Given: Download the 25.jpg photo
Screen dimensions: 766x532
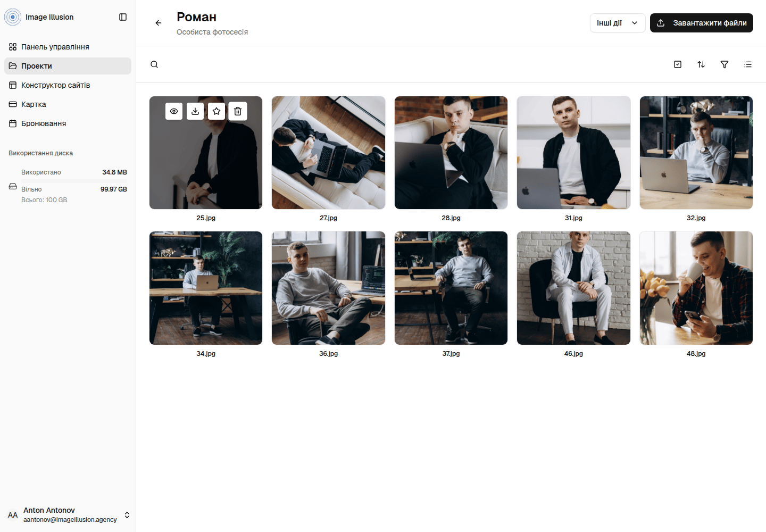Looking at the screenshot, I should coord(195,111).
